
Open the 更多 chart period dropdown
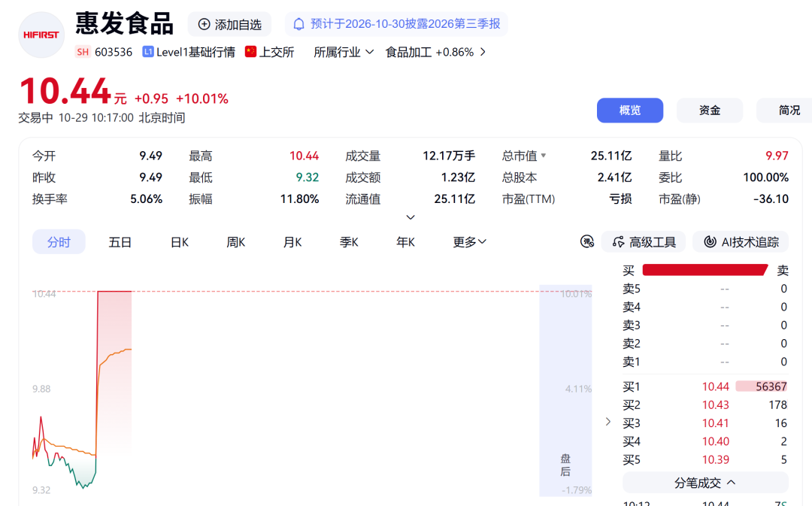[x=470, y=242]
